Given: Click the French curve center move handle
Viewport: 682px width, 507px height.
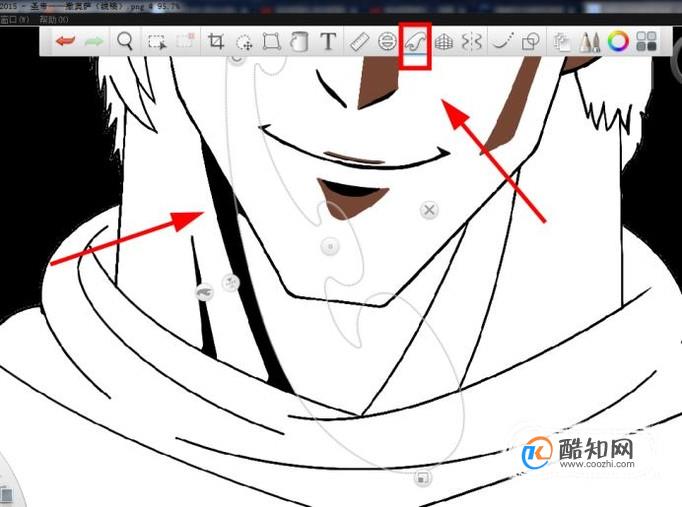Looking at the screenshot, I should (x=330, y=247).
